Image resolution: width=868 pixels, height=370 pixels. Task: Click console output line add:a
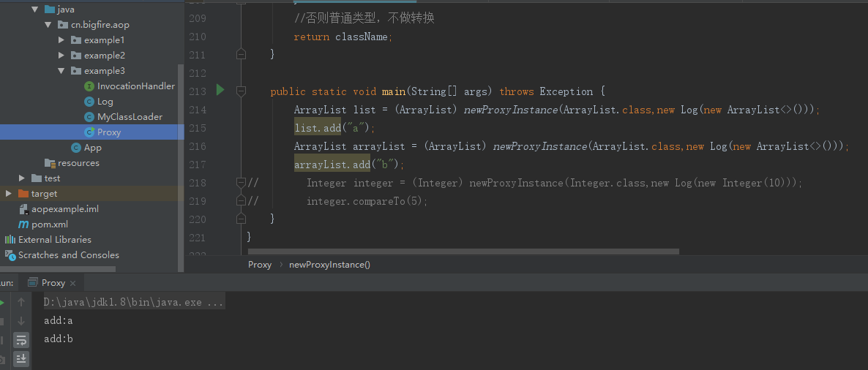pyautogui.click(x=58, y=321)
